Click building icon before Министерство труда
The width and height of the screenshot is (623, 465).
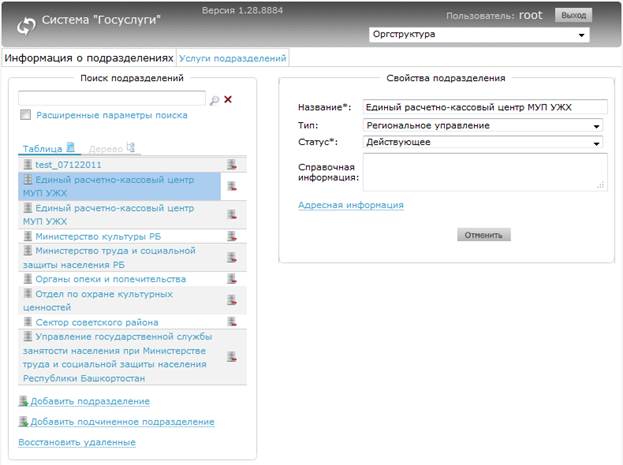28,250
